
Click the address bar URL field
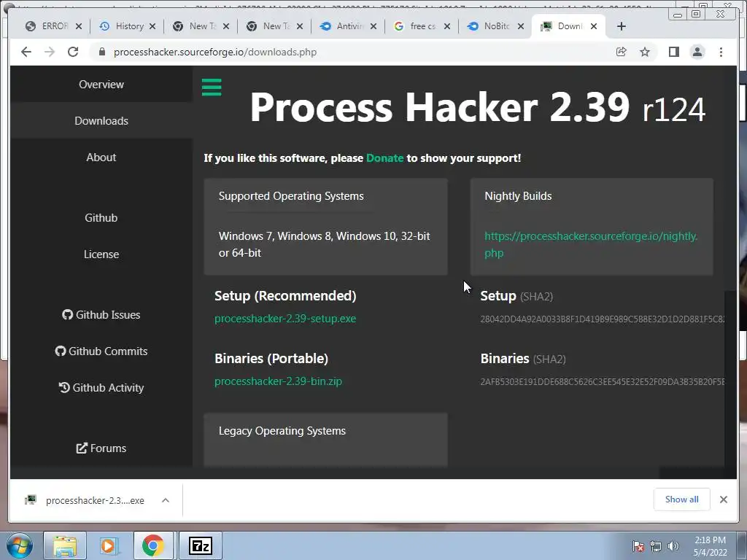[352, 52]
